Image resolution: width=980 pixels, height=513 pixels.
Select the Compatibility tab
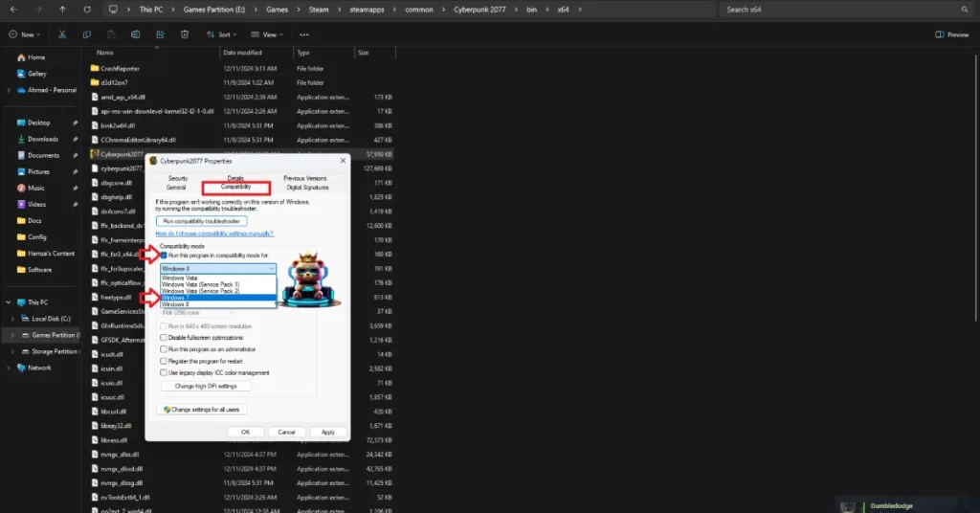point(235,187)
